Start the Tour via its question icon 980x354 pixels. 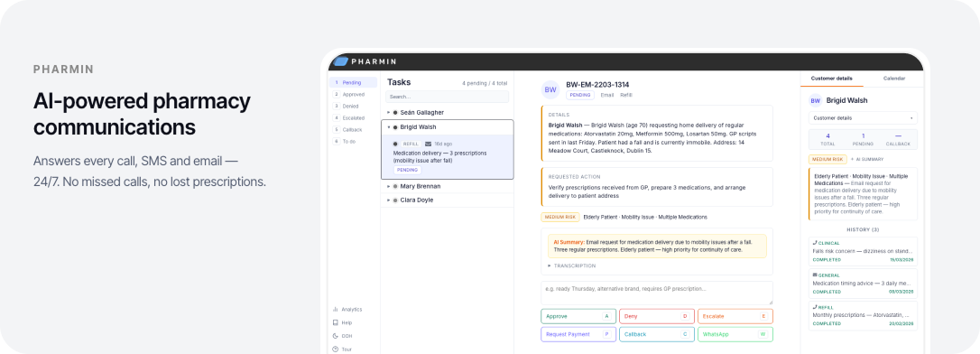coord(336,349)
